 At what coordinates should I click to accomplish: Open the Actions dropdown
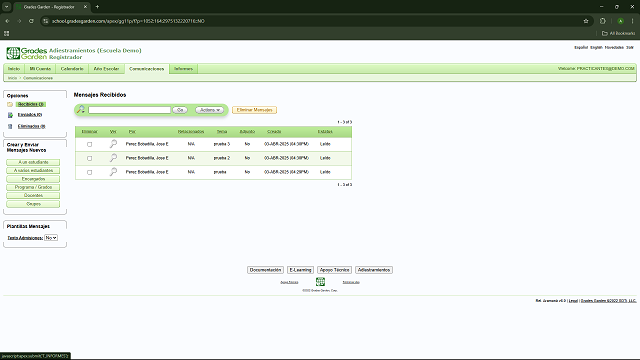(x=210, y=110)
